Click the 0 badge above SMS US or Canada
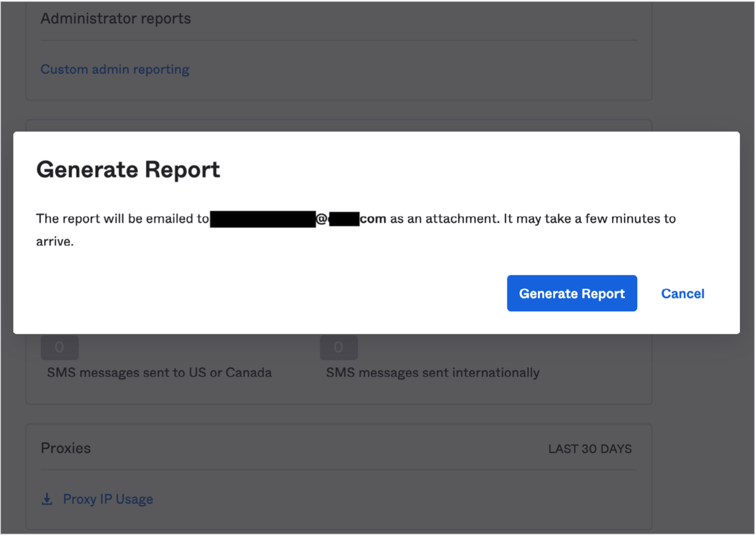The height and width of the screenshot is (536, 756). tap(59, 347)
